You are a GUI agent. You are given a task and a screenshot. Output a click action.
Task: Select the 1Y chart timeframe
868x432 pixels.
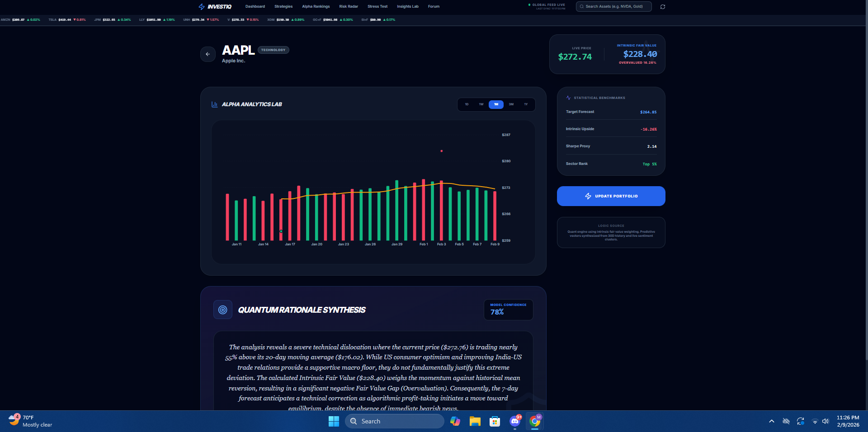526,104
